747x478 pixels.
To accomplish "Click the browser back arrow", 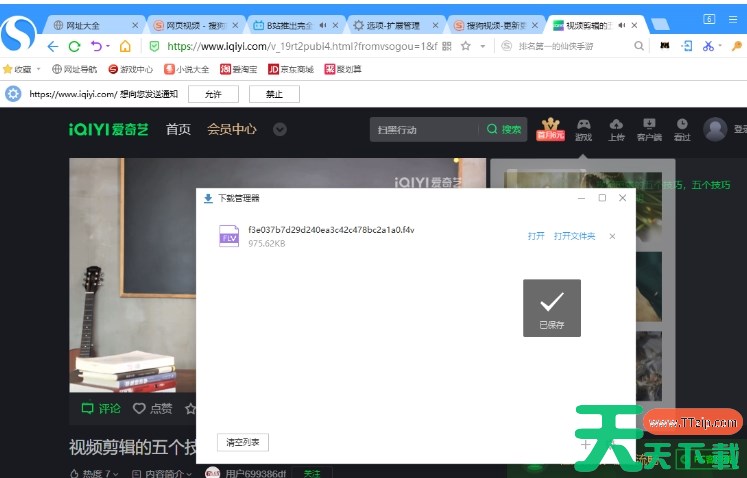I will point(53,46).
